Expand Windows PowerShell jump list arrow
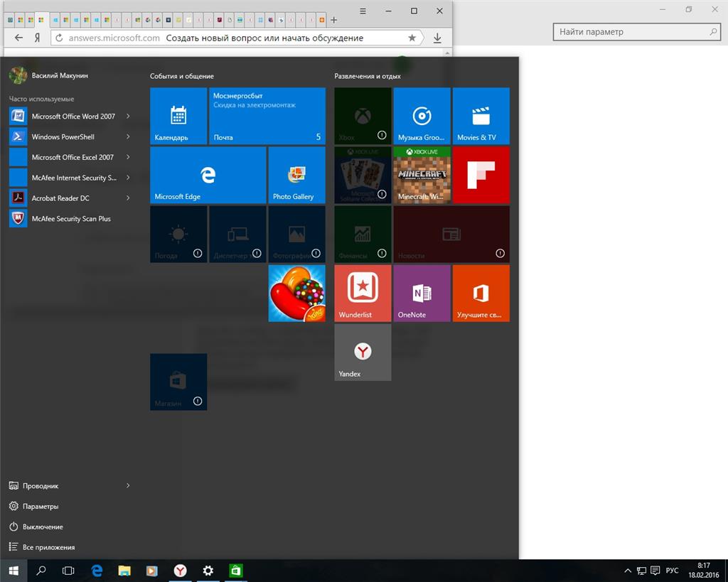 click(128, 136)
